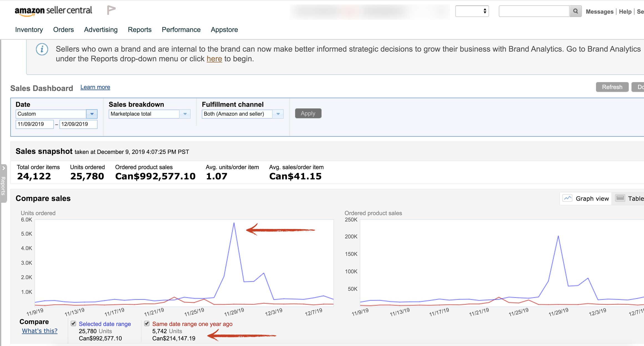Open the Orders menu
The height and width of the screenshot is (346, 644).
[x=63, y=30]
